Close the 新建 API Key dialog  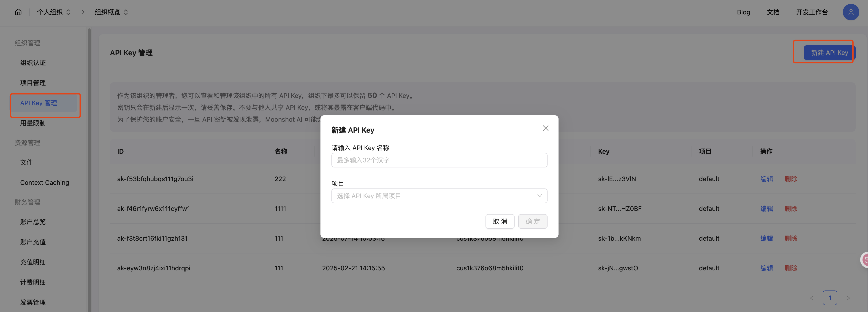coord(545,128)
